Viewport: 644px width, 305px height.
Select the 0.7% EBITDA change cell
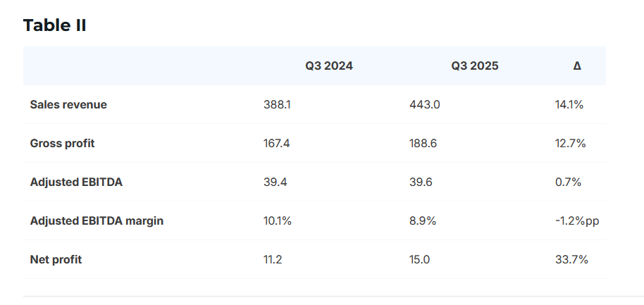click(568, 182)
